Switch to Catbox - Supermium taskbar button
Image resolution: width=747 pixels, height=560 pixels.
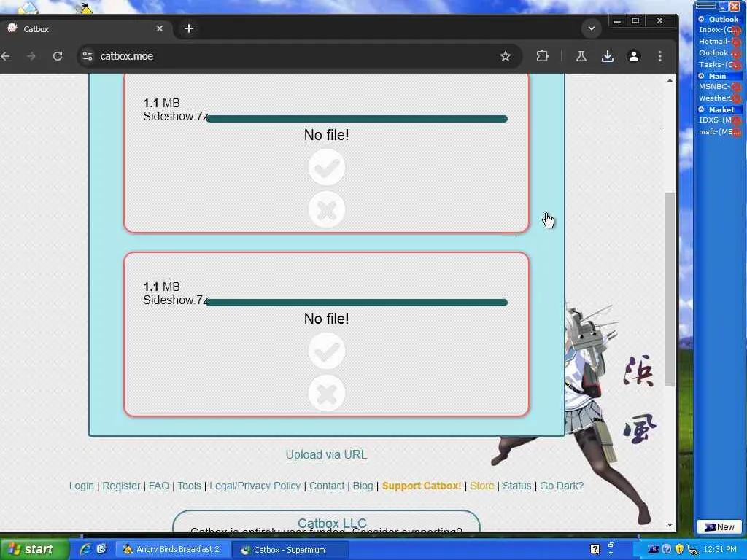point(290,550)
